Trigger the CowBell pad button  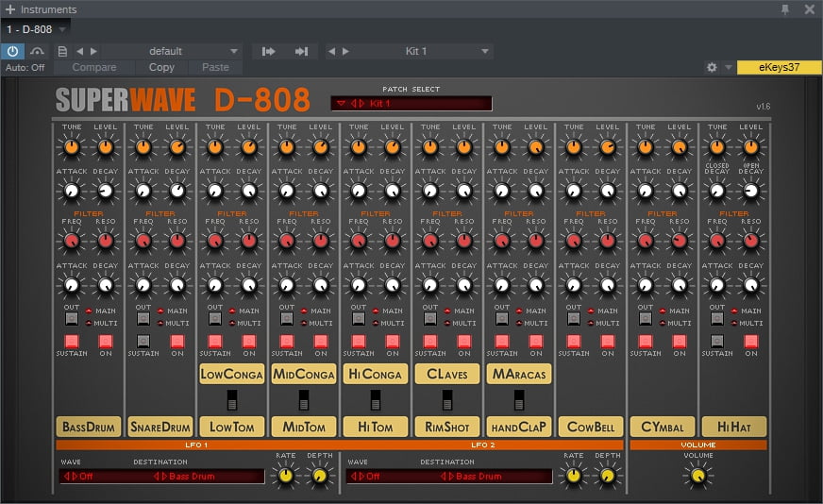click(591, 427)
